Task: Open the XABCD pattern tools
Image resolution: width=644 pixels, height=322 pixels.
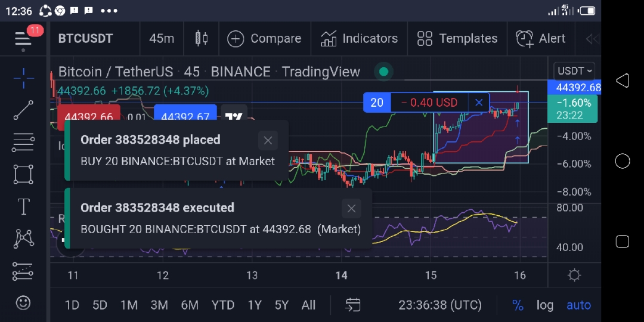Action: pos(23,239)
